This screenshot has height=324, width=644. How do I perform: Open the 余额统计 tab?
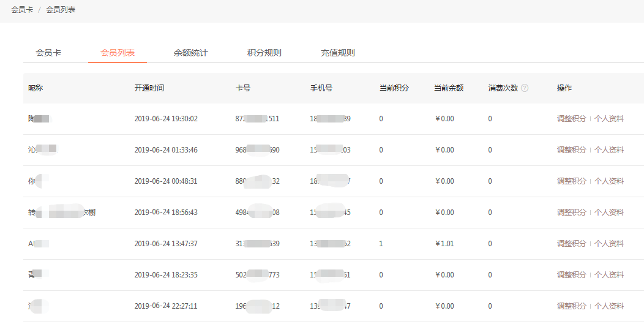point(191,53)
